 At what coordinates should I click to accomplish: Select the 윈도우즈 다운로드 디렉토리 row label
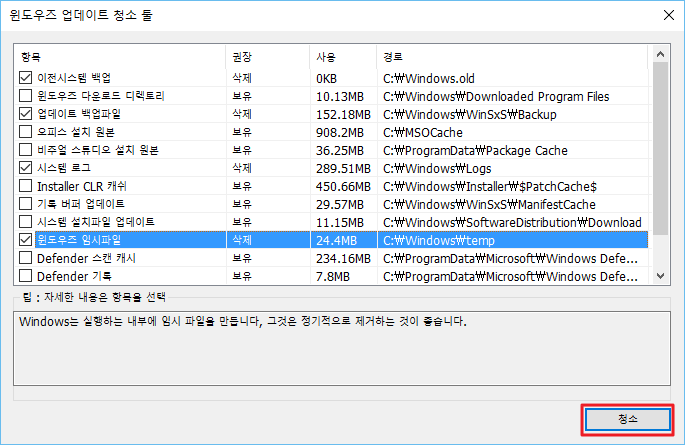pos(100,96)
